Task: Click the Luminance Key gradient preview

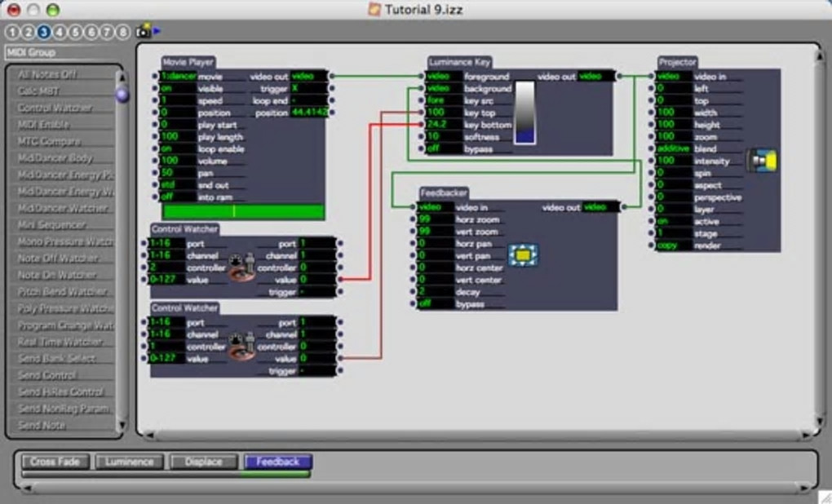Action: [x=524, y=113]
